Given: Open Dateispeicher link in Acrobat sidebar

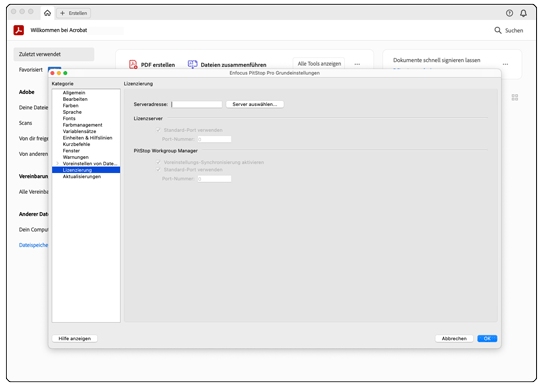Looking at the screenshot, I should (x=33, y=245).
